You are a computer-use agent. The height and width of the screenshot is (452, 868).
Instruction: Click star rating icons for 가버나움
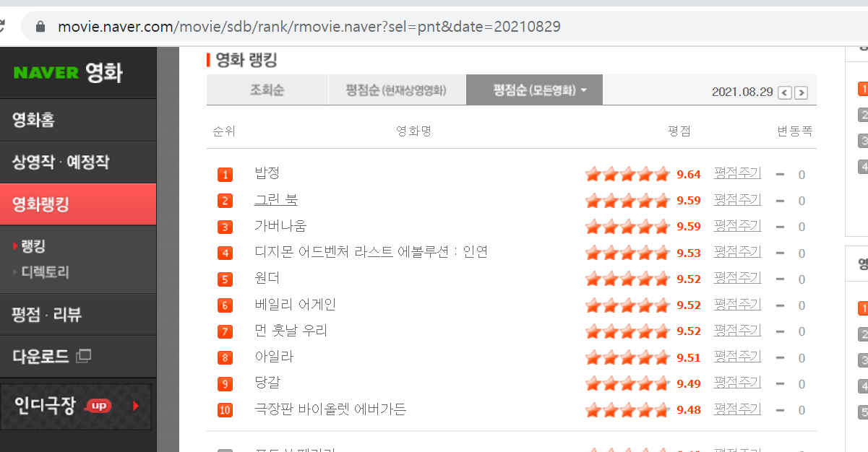[628, 227]
